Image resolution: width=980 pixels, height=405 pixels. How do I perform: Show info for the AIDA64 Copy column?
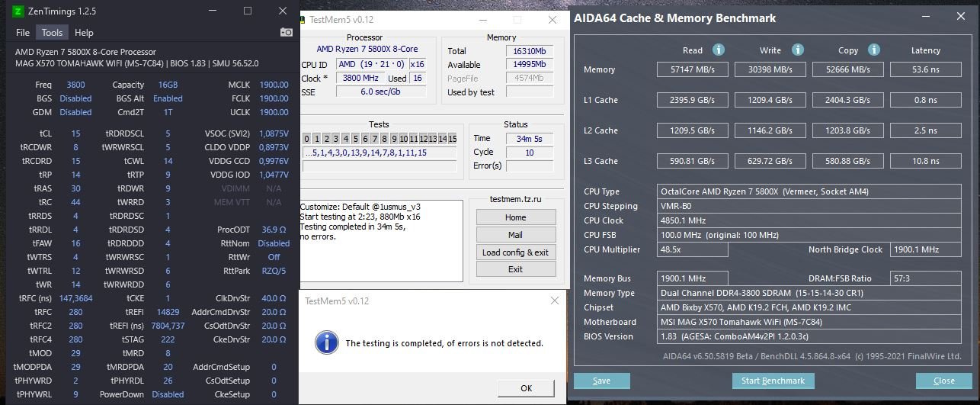point(873,50)
